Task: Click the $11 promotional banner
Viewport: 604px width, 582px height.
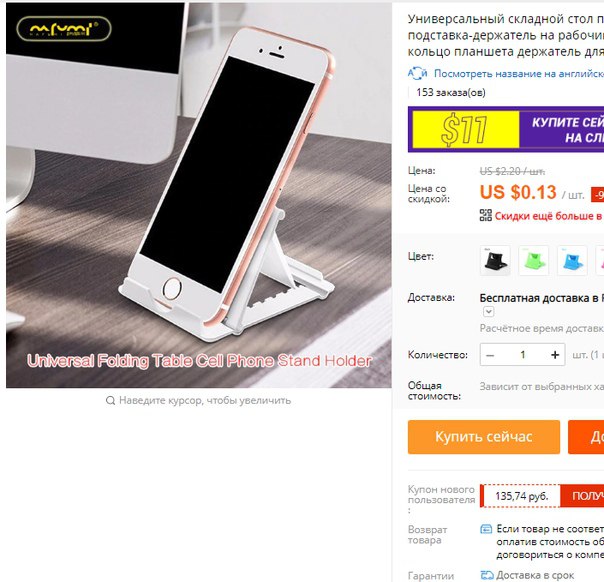Action: (506, 129)
